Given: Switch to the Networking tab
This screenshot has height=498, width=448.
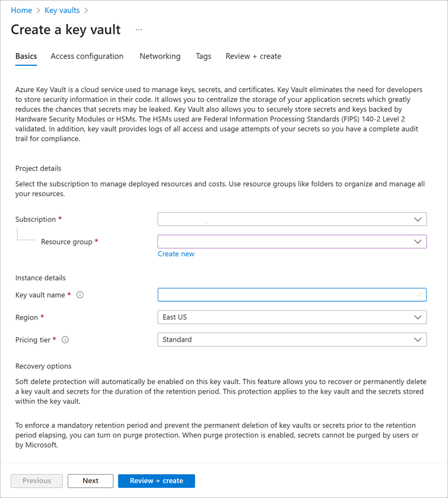Looking at the screenshot, I should pos(160,56).
